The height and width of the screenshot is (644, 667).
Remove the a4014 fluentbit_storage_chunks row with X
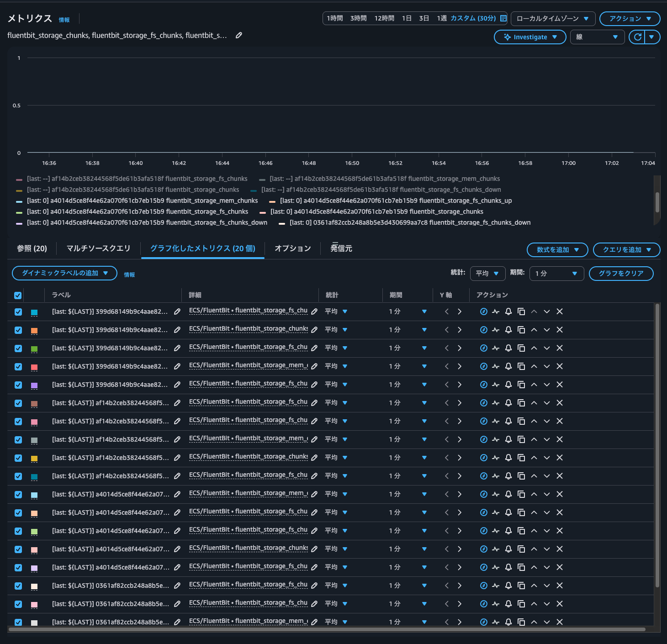(x=559, y=549)
